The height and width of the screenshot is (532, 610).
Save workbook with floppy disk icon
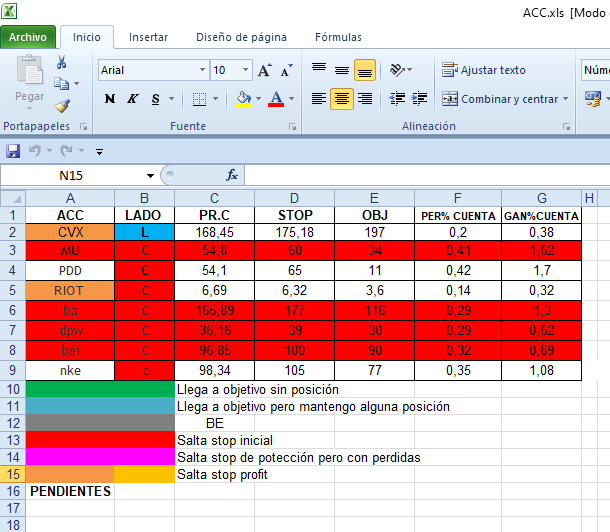[13, 150]
